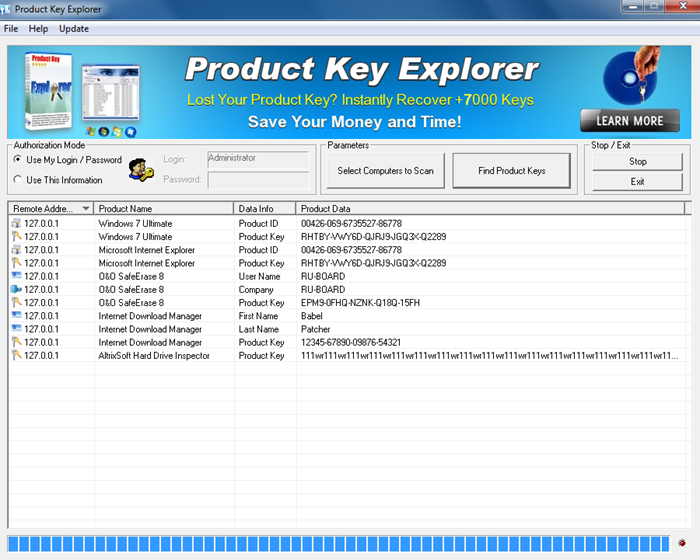Click the key icon of Internet Download Manager Product Key row
The height and width of the screenshot is (560, 700).
pyautogui.click(x=16, y=342)
